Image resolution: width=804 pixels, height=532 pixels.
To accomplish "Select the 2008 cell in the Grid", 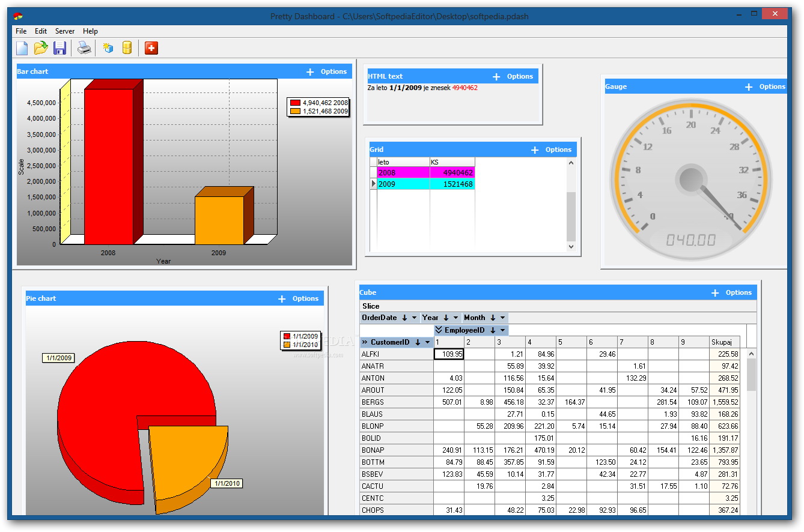I will pos(403,173).
